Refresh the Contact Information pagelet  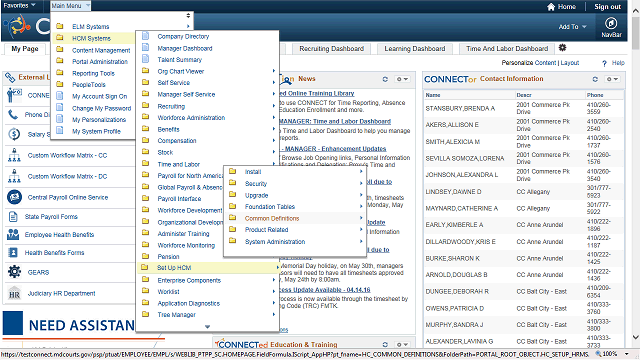tap(595, 79)
